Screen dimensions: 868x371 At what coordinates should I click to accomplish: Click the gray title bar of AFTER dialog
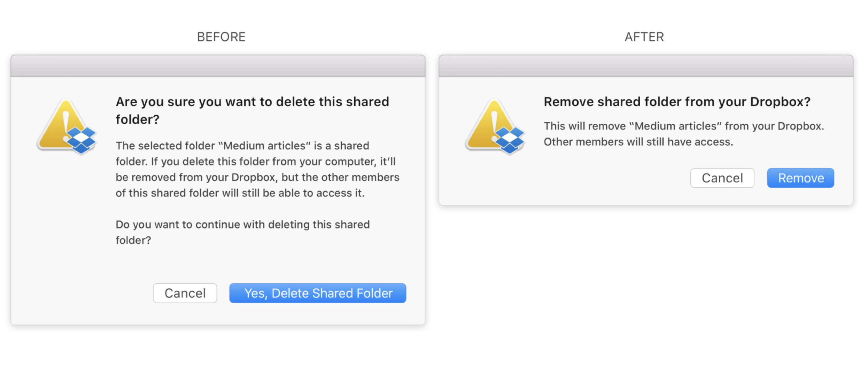point(645,66)
